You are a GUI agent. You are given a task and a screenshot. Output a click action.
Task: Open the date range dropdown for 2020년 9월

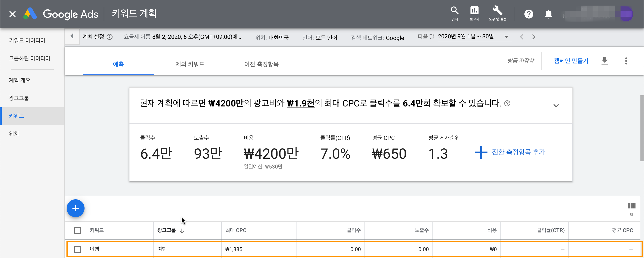(x=506, y=37)
